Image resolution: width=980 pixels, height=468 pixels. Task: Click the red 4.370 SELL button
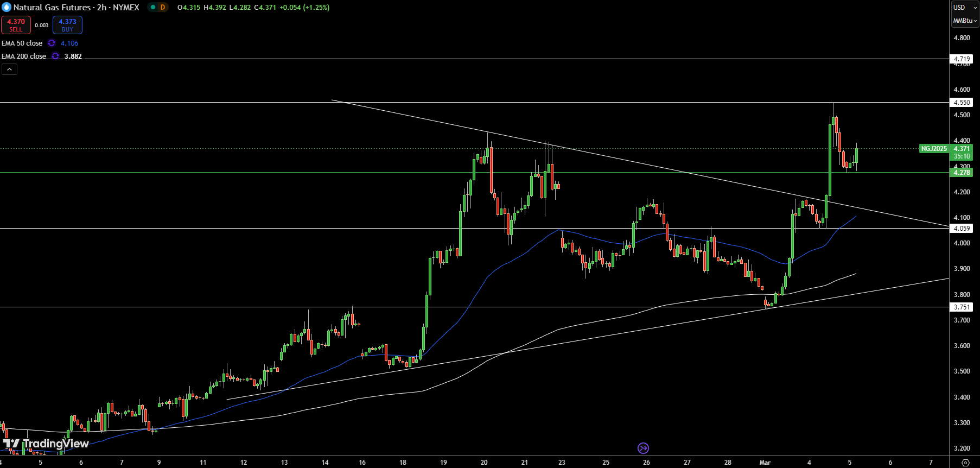(16, 25)
